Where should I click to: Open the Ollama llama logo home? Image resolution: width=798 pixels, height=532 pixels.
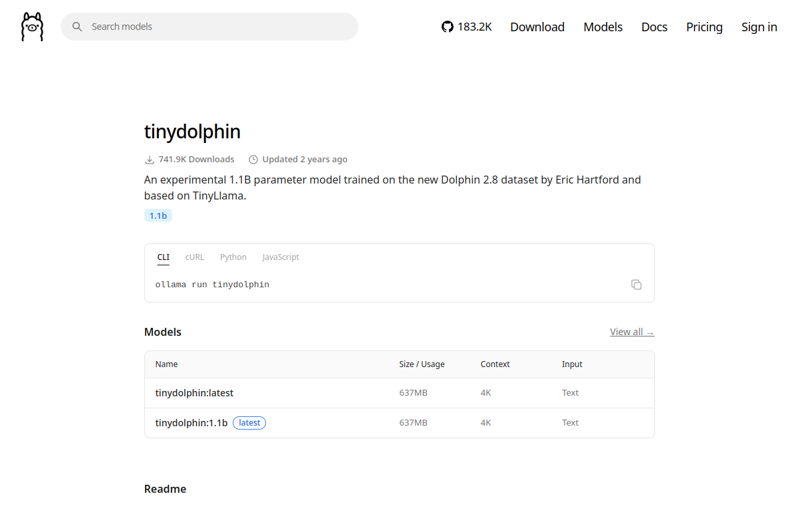(x=32, y=27)
